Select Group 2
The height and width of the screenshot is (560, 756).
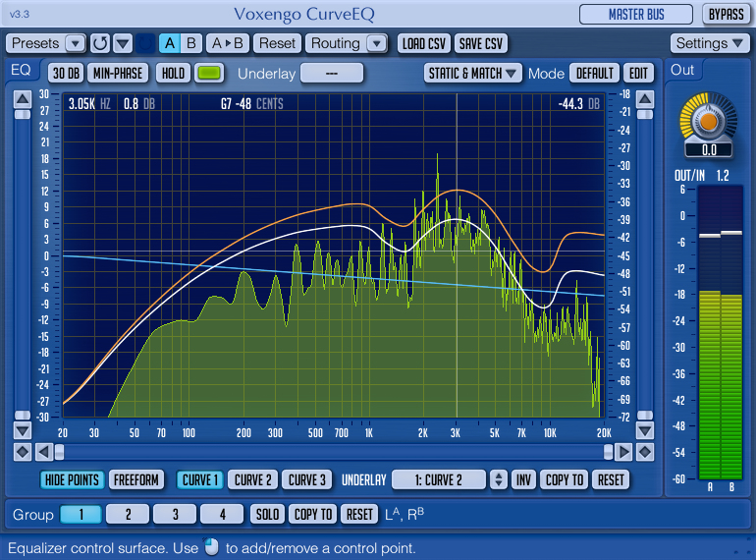(128, 515)
